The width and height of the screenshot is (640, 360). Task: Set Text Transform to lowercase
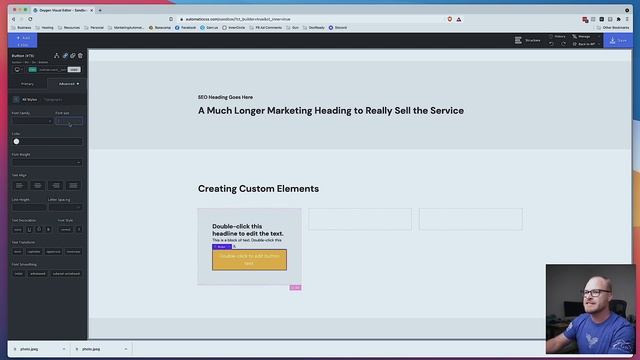73,252
